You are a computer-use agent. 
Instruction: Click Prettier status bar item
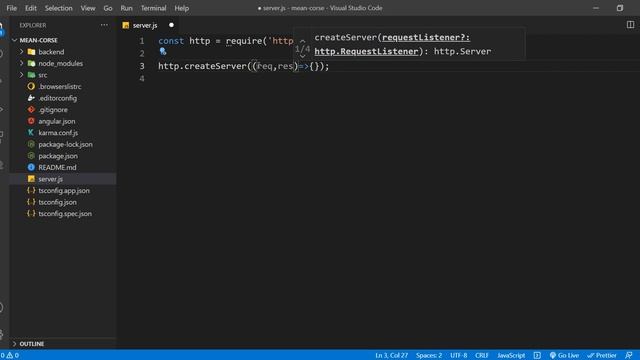click(x=602, y=355)
